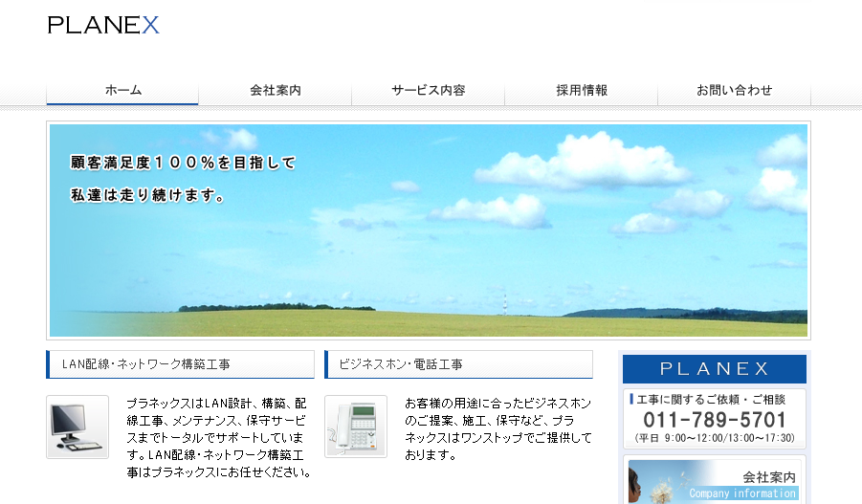Open the ホーム navigation tab
This screenshot has height=504, width=862.
click(x=122, y=90)
